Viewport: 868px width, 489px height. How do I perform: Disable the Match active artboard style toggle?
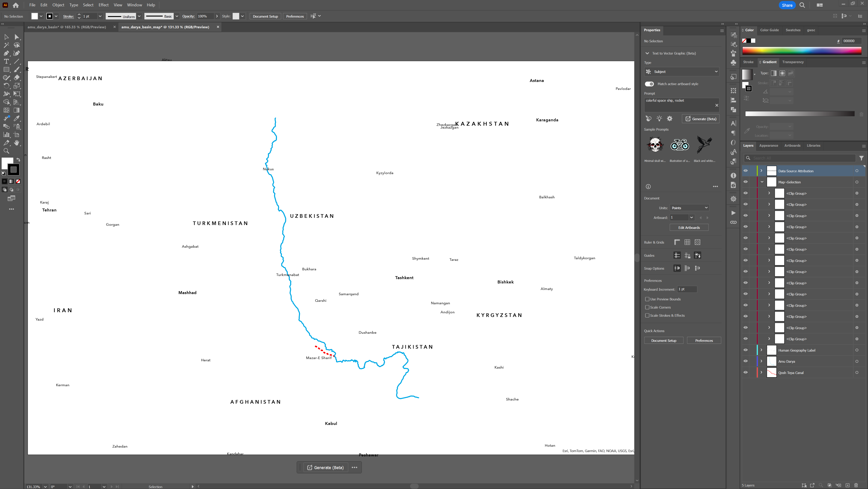649,84
